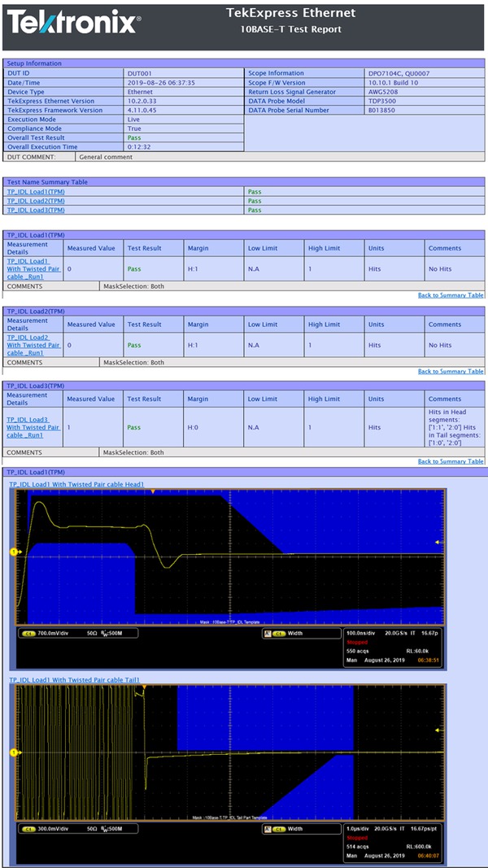Click Back to Summary Table under Load1 section
Viewport: 488px width, 868px height.
(x=451, y=295)
